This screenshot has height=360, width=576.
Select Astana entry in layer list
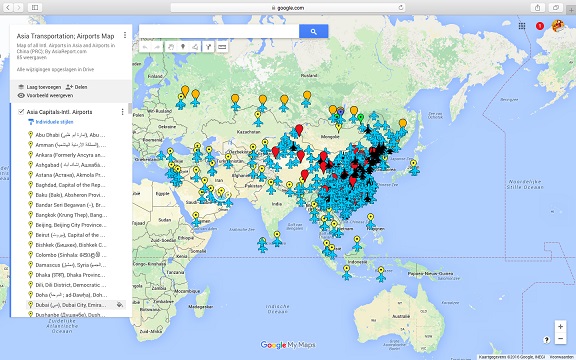(70, 175)
